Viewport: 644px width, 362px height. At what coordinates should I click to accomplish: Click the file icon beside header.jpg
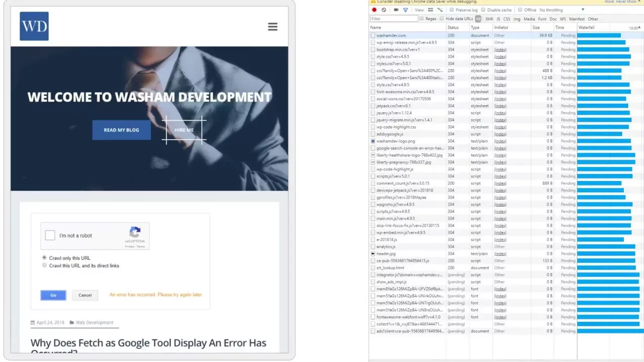pyautogui.click(x=373, y=254)
